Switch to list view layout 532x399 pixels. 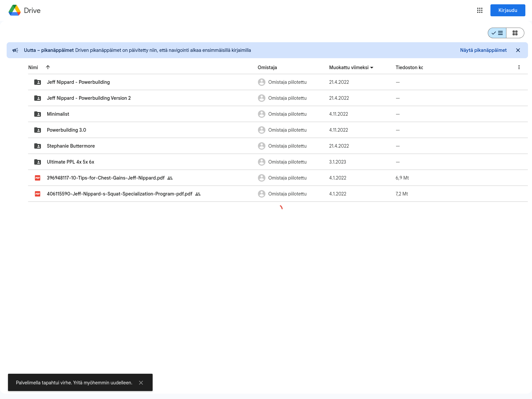click(497, 33)
